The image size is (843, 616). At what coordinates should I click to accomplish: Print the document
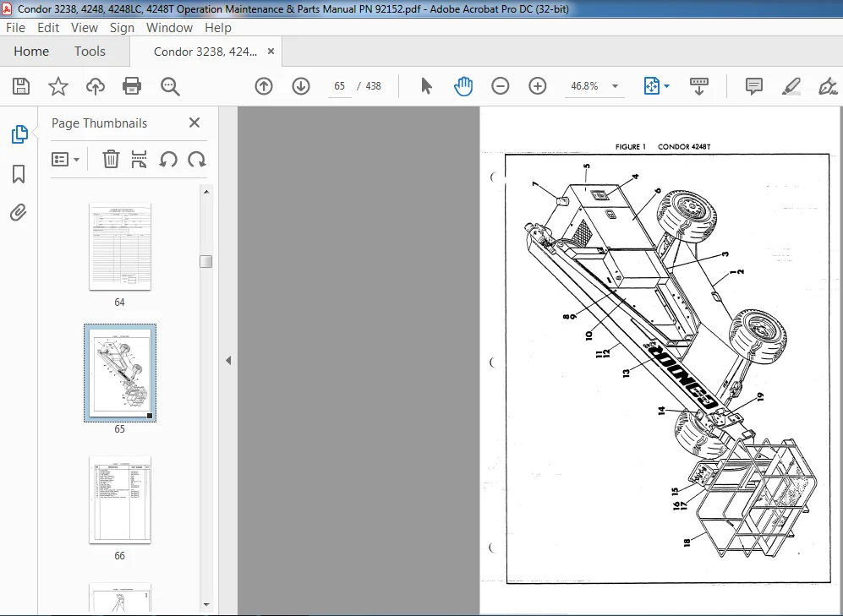pyautogui.click(x=132, y=86)
